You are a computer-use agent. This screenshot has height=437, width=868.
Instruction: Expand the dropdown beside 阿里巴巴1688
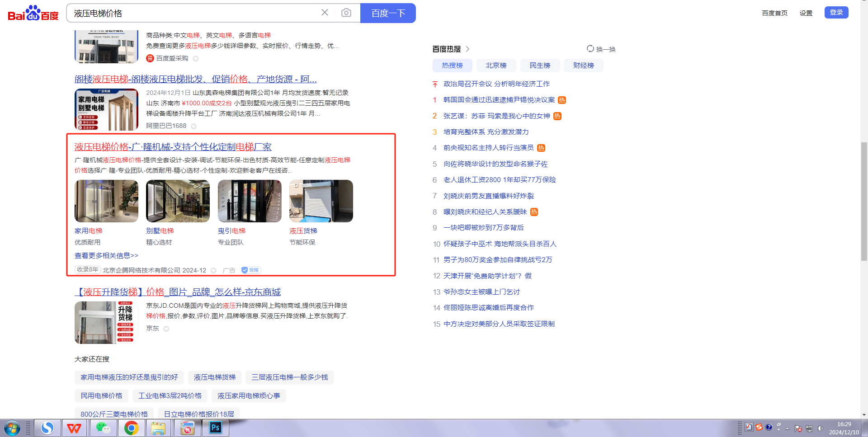click(193, 126)
